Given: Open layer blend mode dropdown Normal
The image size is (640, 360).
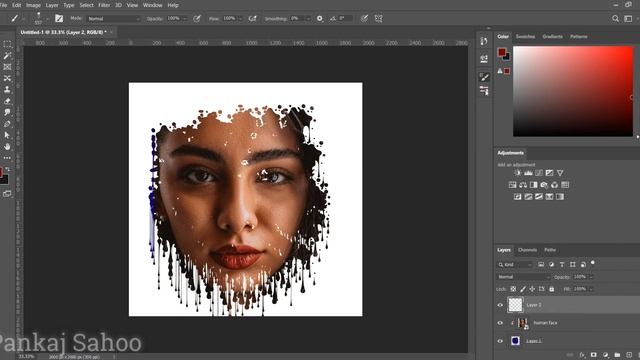Looking at the screenshot, I should point(524,277).
